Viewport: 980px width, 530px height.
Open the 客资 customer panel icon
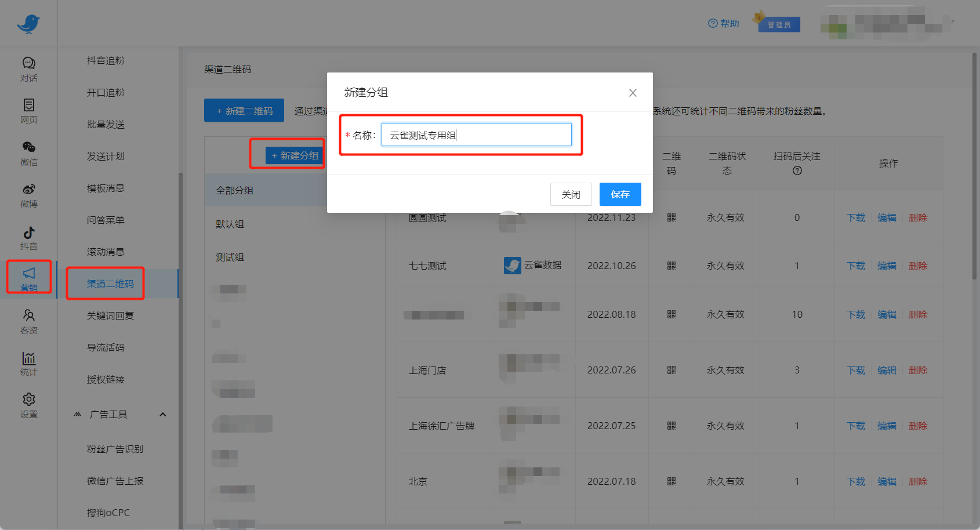click(x=28, y=320)
